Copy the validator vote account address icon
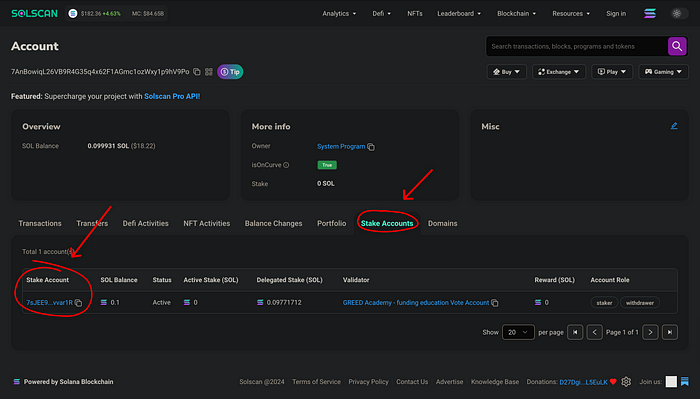This screenshot has height=399, width=700. point(495,303)
